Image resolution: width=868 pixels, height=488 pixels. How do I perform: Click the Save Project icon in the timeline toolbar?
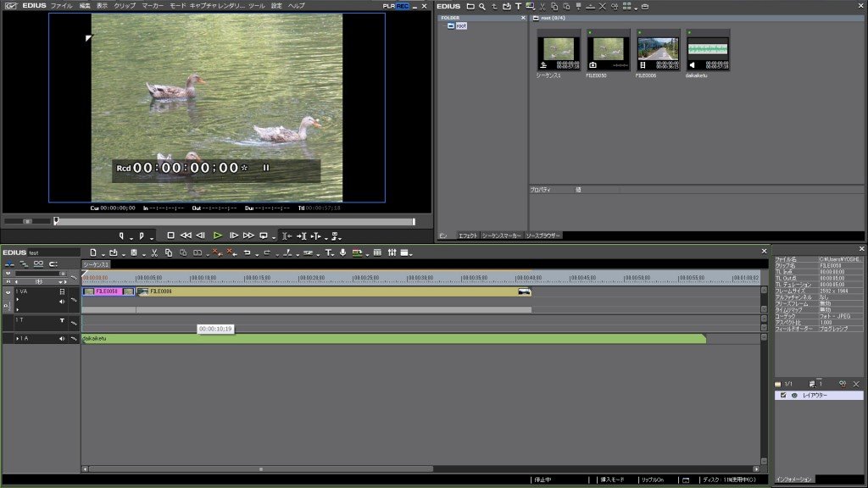[133, 252]
